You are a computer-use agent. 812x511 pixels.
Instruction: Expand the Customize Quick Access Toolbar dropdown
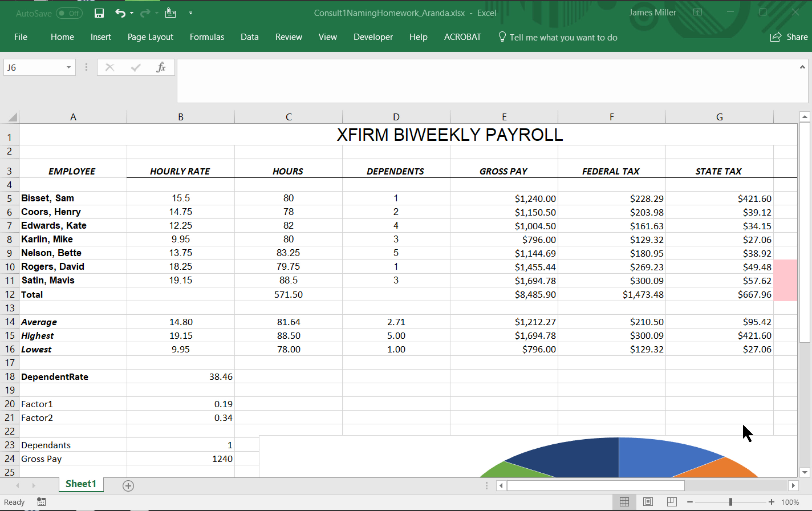190,13
